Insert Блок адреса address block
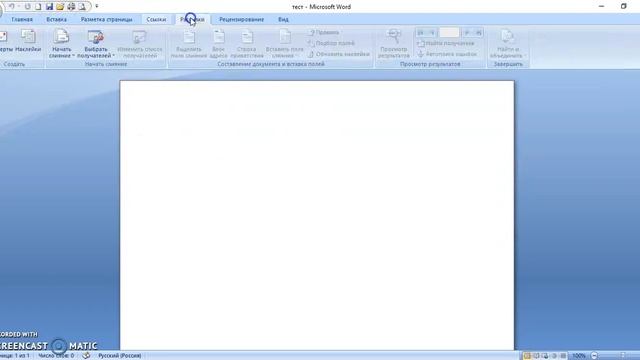This screenshot has height=360, width=640. click(219, 44)
